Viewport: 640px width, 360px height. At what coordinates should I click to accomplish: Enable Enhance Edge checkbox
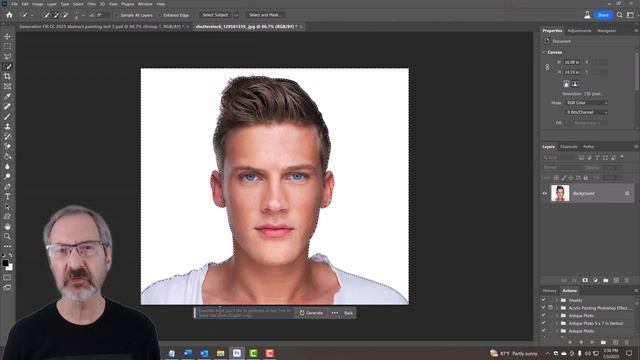click(160, 15)
